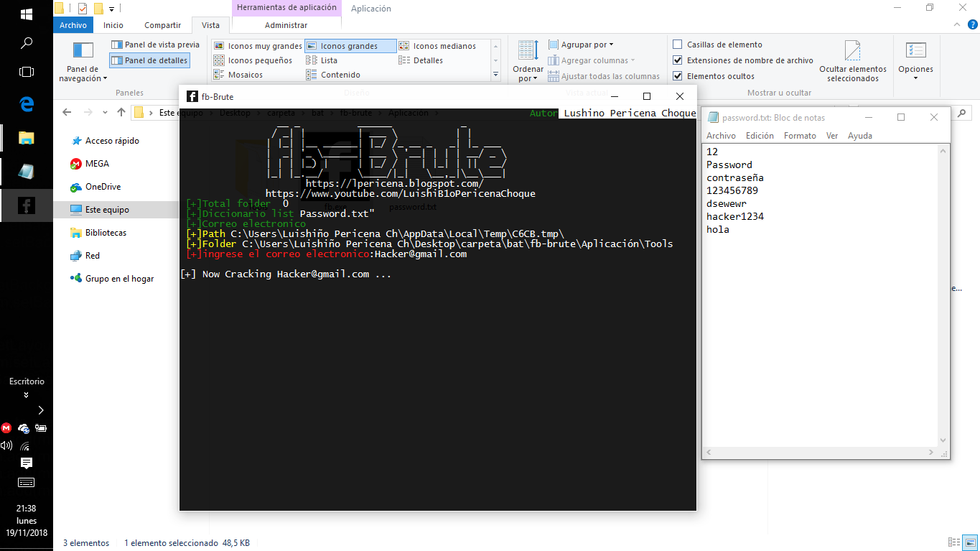Expand the Escritorio toolbar chevron
This screenshot has height=551, width=980.
point(27,394)
